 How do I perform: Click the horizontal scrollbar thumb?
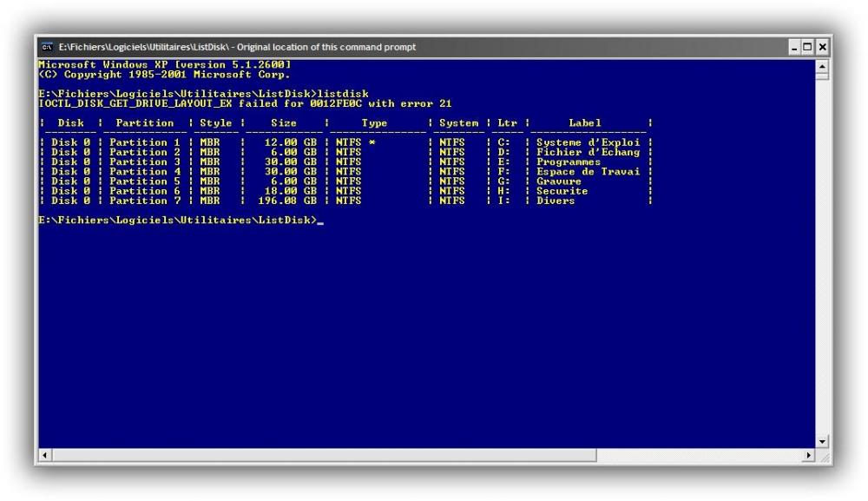321,454
